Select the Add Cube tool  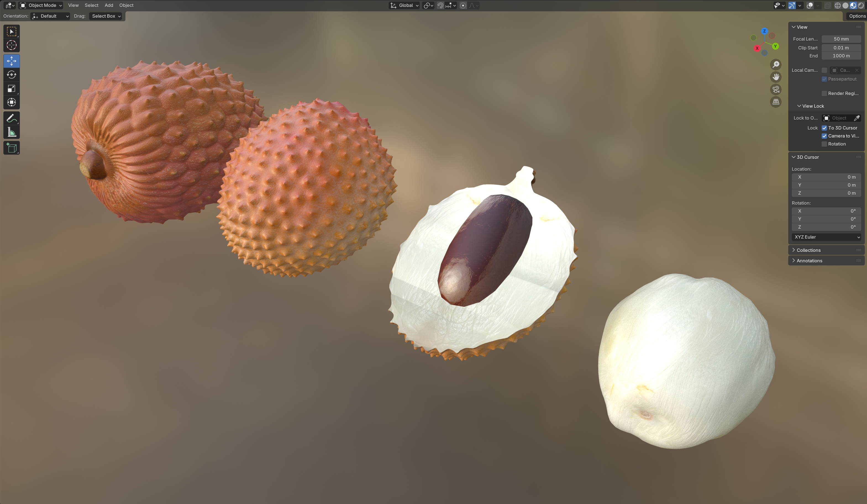pyautogui.click(x=11, y=148)
